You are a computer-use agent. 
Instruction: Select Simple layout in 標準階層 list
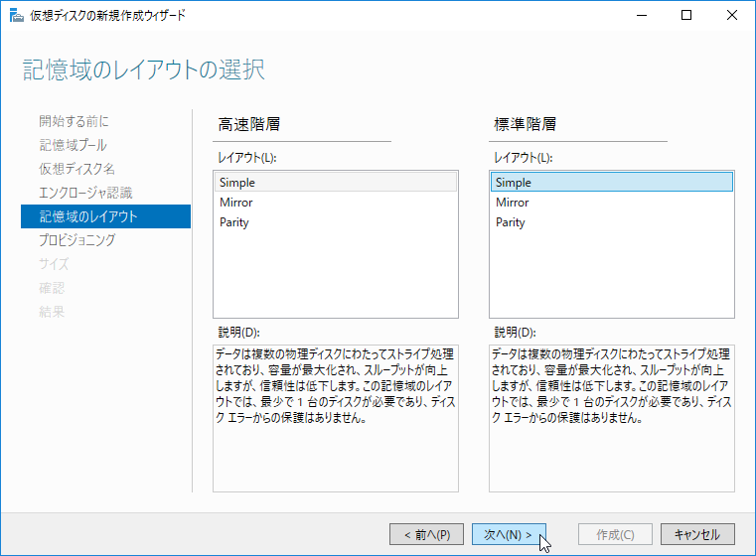(612, 182)
